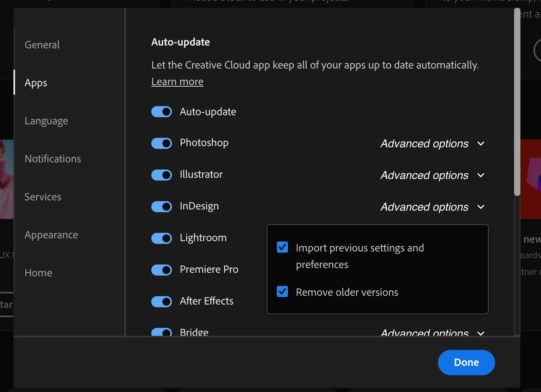Disable the Premiere Pro update toggle

162,270
